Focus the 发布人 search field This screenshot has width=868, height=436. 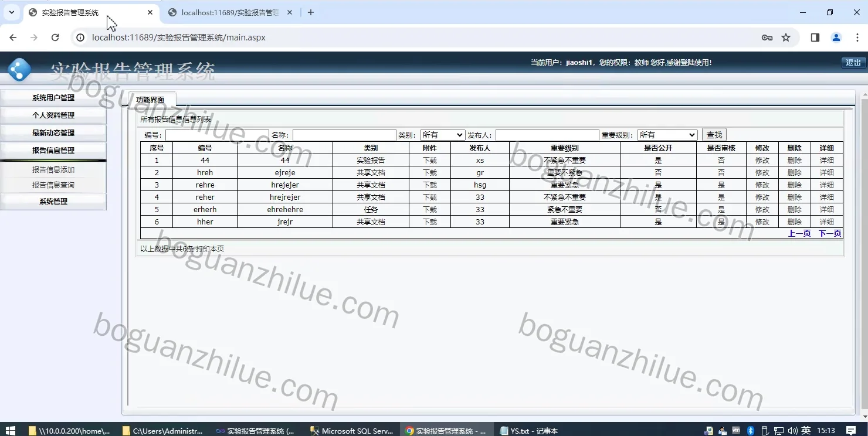pos(547,135)
